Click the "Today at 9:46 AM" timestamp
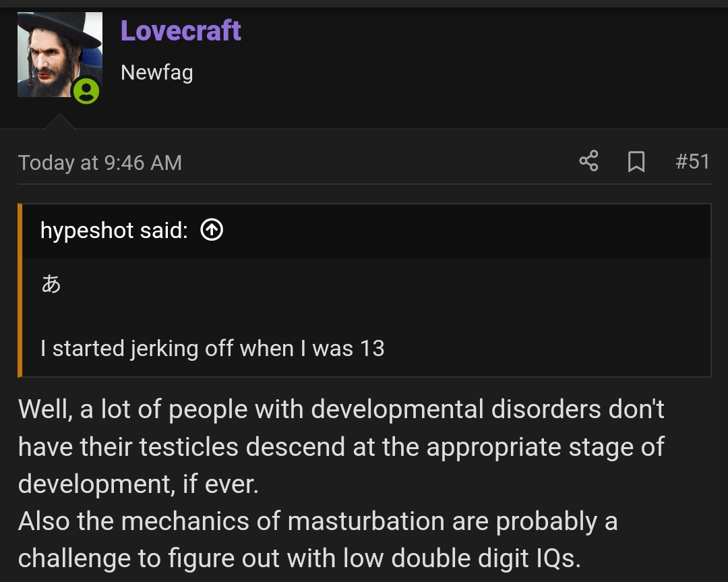728x582 pixels. click(x=100, y=163)
